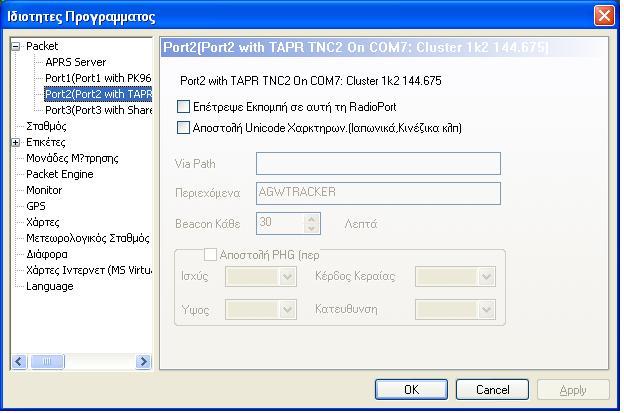Expand the Ετικέτες tree node
Viewport: 624px width, 413px height.
tap(16, 142)
